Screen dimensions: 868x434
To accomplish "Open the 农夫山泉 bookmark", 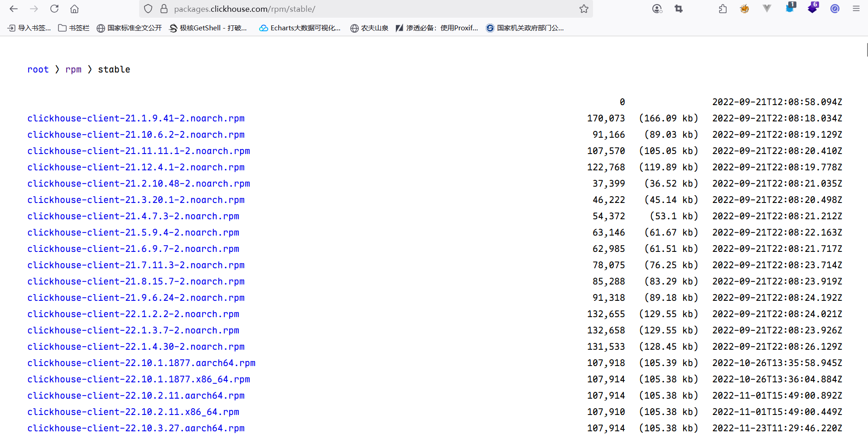I will click(x=369, y=28).
